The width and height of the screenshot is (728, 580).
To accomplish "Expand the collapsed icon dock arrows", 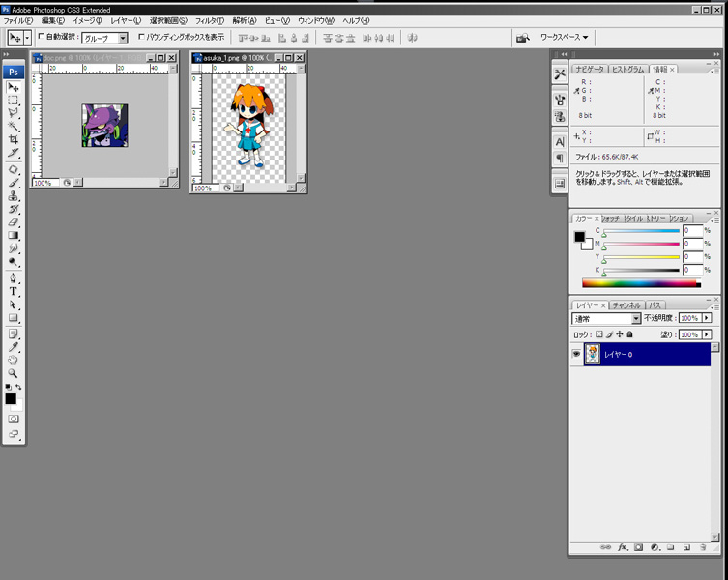I will 564,54.
